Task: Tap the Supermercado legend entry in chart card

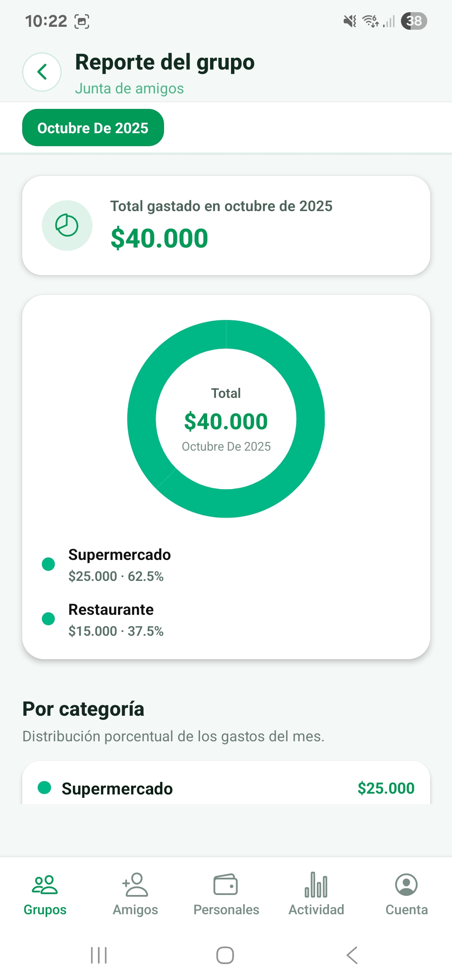Action: 120,565
